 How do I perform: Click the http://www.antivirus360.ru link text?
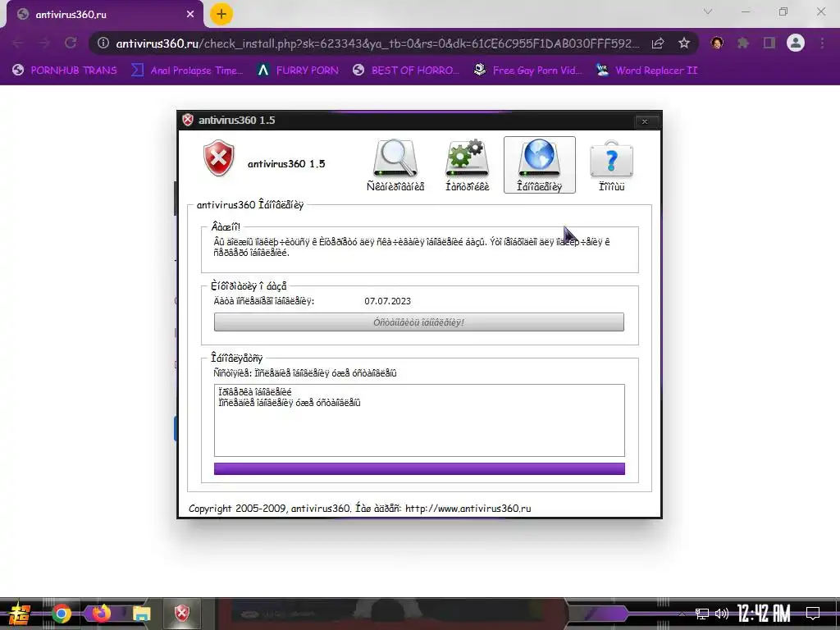click(x=468, y=509)
